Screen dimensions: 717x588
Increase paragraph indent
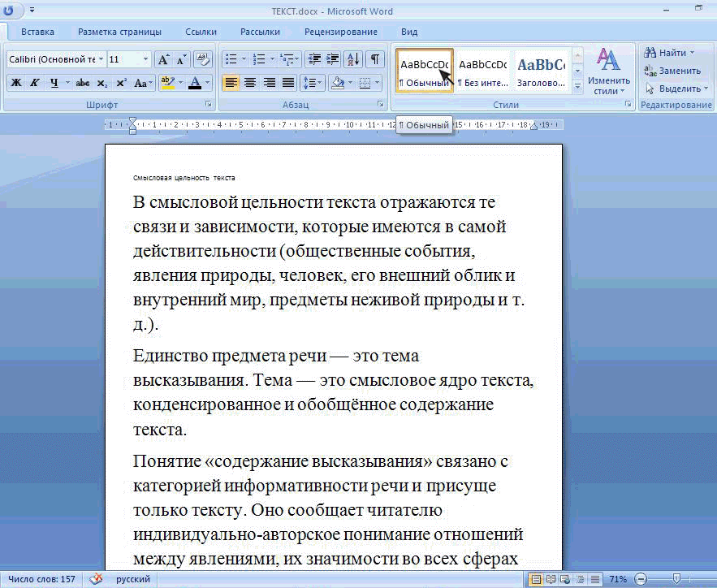[x=332, y=59]
